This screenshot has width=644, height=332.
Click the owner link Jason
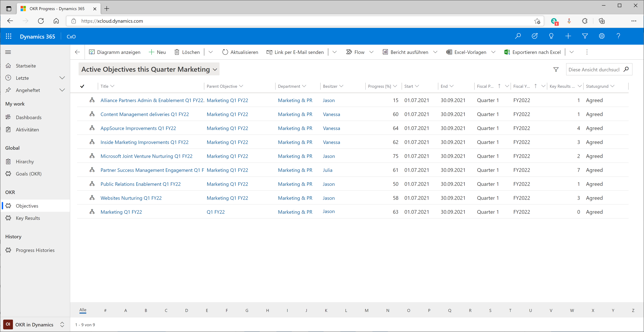click(328, 100)
